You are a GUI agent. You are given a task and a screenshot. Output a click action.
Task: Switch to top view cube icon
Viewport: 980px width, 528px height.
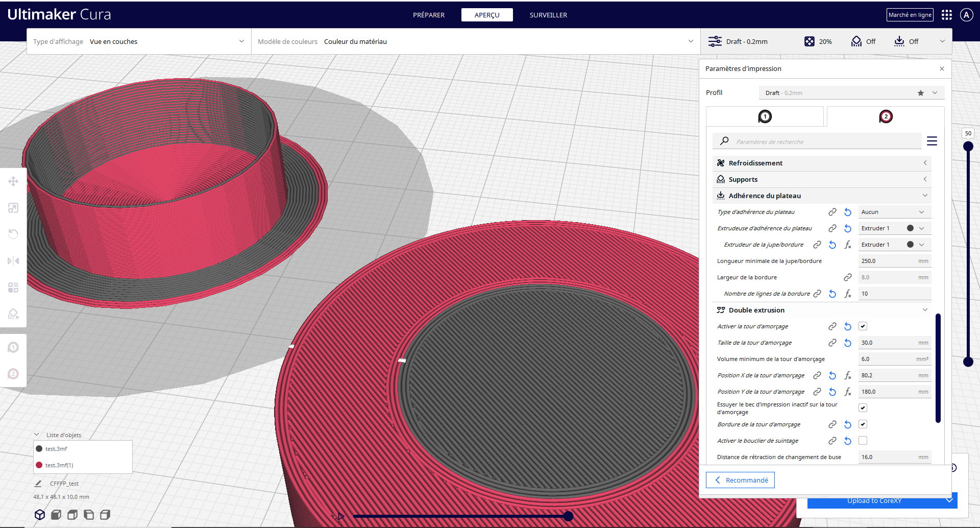(72, 515)
